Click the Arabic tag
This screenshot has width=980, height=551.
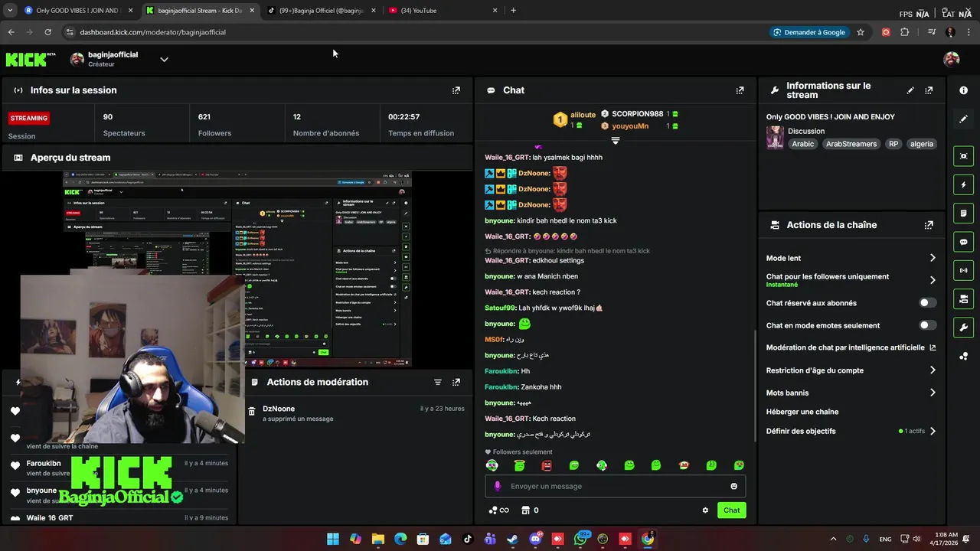(x=803, y=144)
